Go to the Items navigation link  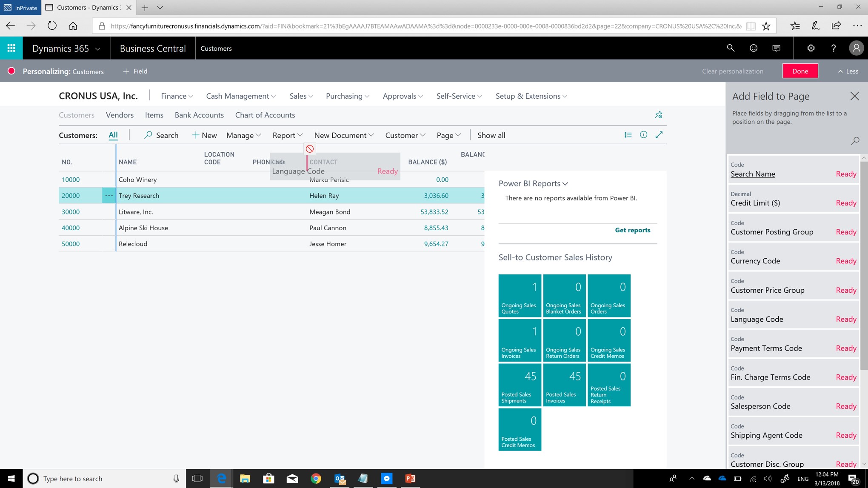(x=154, y=115)
